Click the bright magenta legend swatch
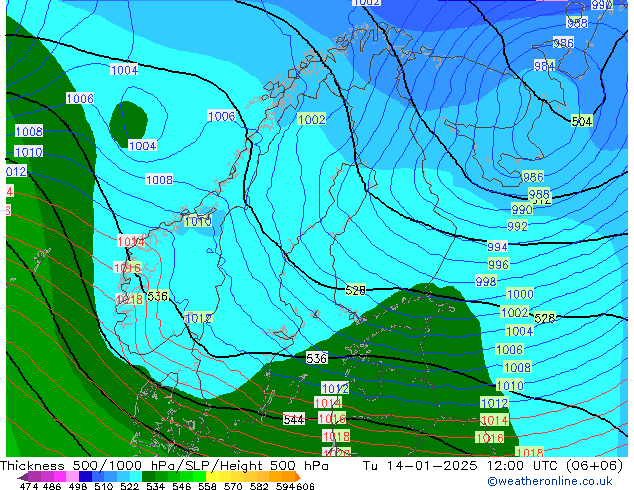 [x=60, y=477]
